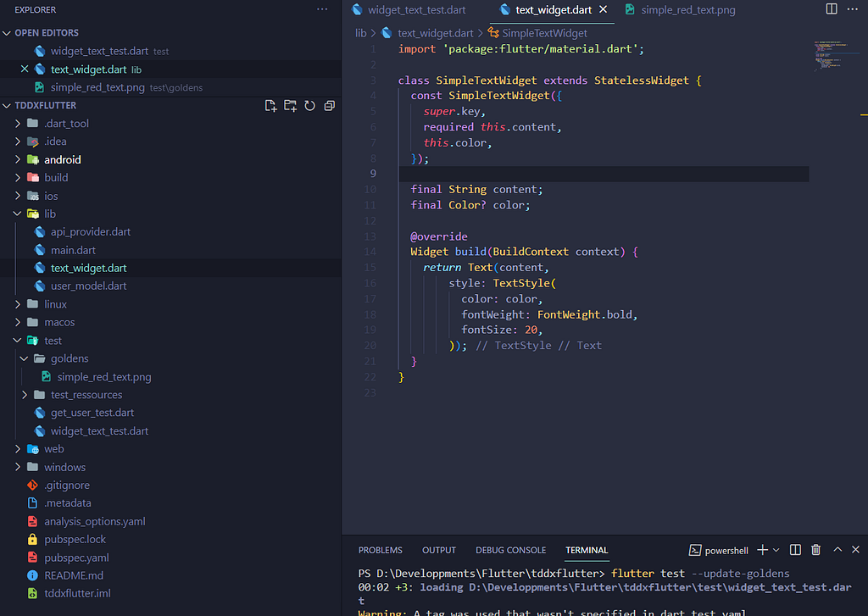Click the lib breadcrumb segment
868x616 pixels.
[361, 33]
